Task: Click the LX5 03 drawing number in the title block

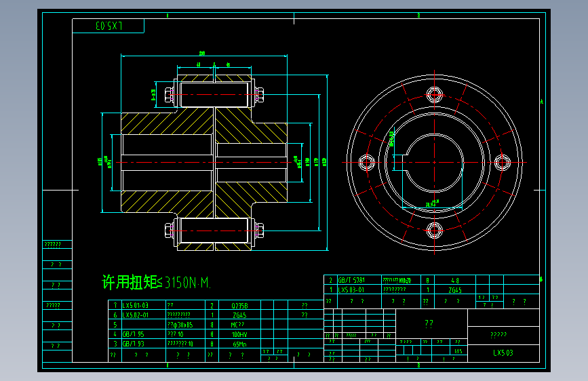Action: click(503, 353)
